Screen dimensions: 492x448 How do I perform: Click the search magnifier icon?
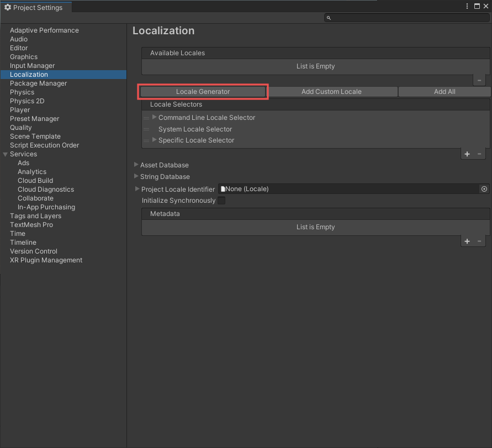[x=329, y=17]
